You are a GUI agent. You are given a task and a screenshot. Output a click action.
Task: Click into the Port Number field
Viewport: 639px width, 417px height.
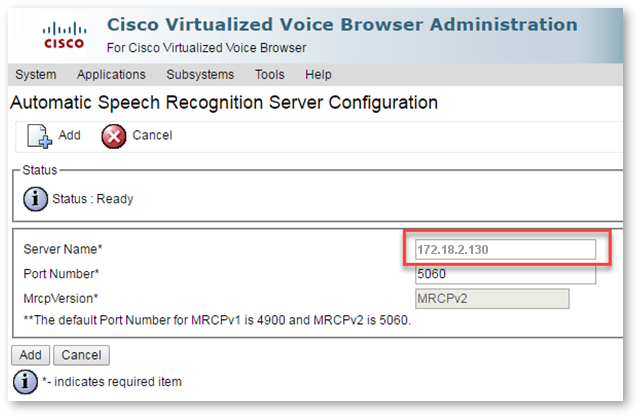pos(505,274)
